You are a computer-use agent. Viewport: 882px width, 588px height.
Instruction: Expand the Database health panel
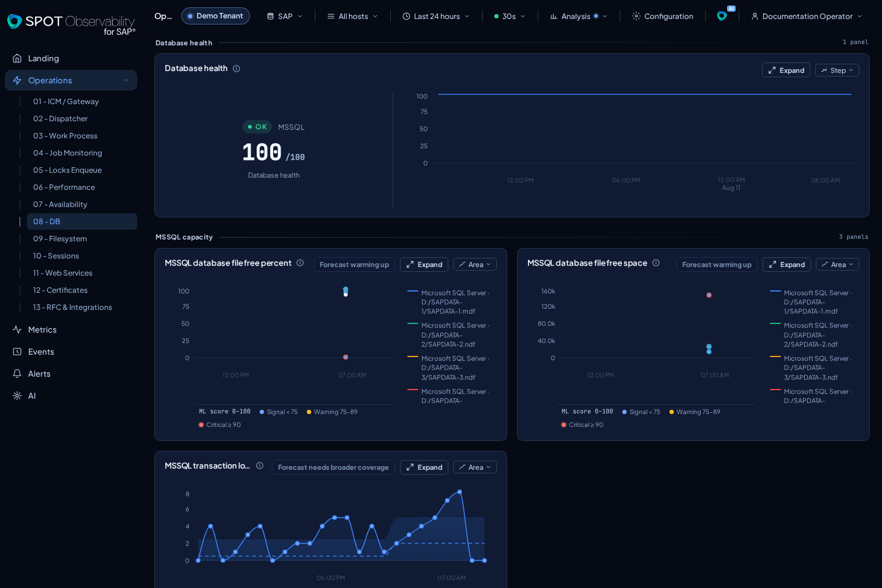pos(786,70)
